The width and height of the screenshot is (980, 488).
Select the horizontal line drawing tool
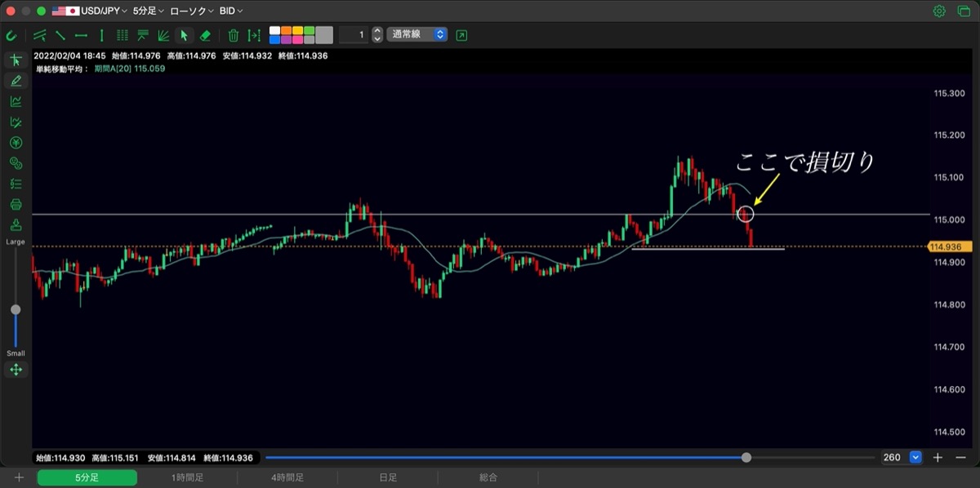click(x=81, y=35)
